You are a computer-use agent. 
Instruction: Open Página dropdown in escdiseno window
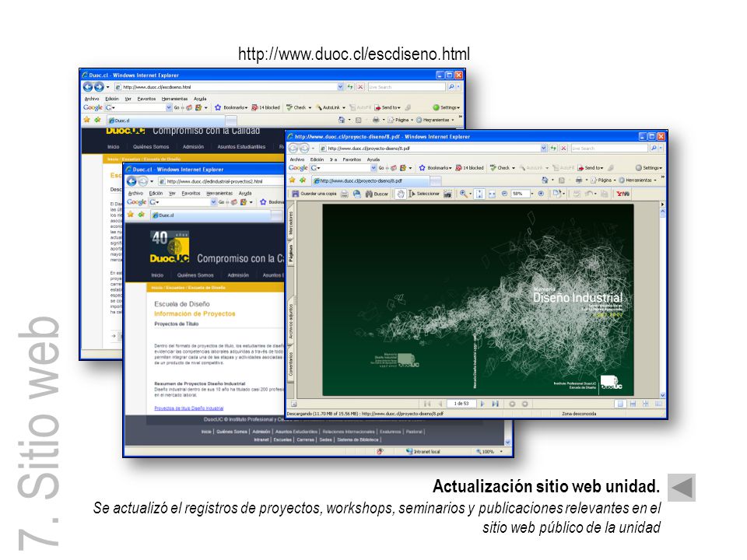tap(400, 120)
